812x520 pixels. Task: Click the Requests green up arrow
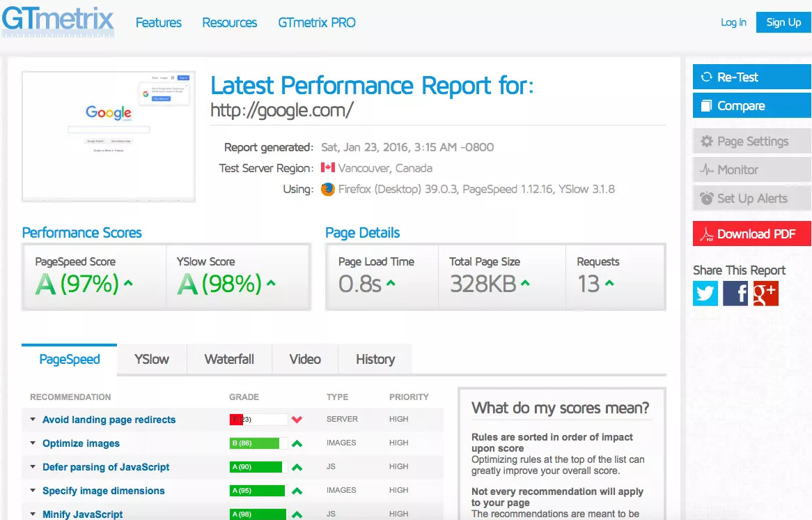point(609,283)
